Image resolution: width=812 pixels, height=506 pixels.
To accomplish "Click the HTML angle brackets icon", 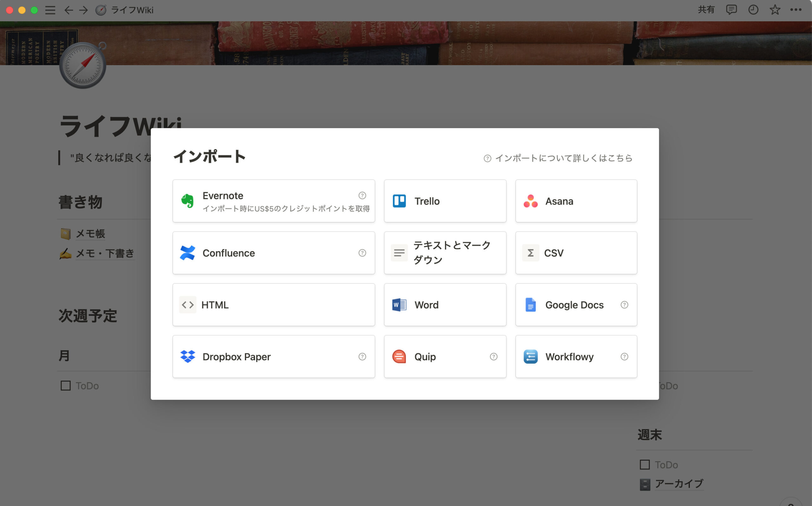I will coord(187,304).
